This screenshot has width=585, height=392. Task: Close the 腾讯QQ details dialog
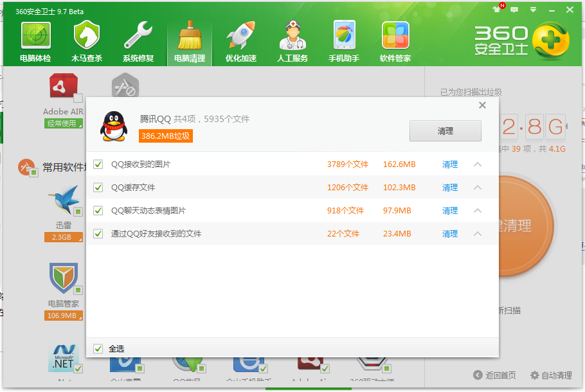(x=482, y=105)
